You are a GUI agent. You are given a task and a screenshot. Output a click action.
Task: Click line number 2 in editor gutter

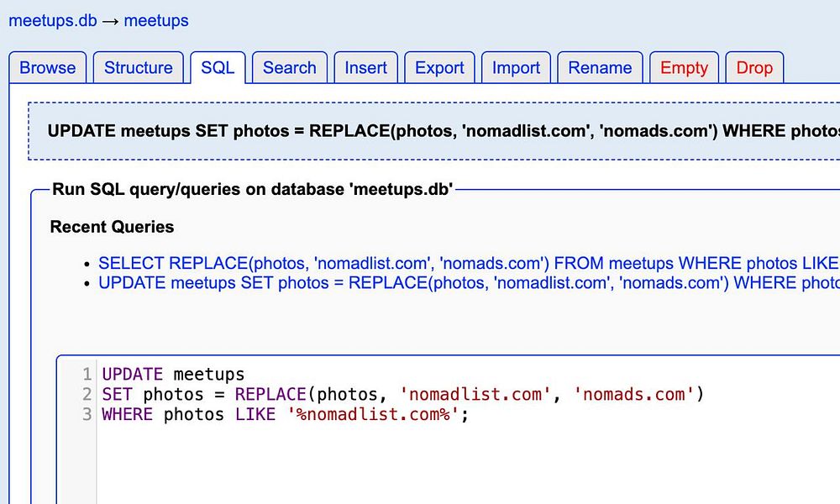pos(87,394)
